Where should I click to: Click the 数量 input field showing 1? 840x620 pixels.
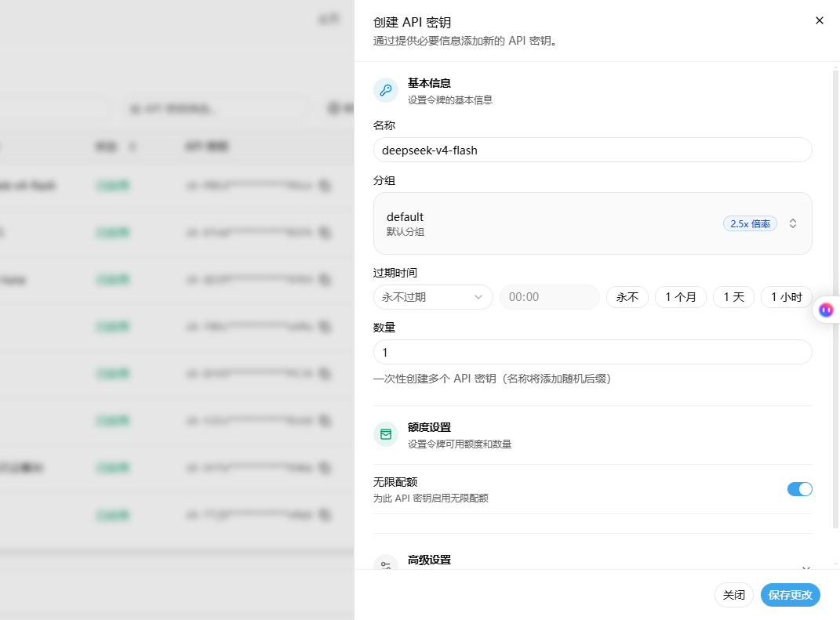click(592, 352)
